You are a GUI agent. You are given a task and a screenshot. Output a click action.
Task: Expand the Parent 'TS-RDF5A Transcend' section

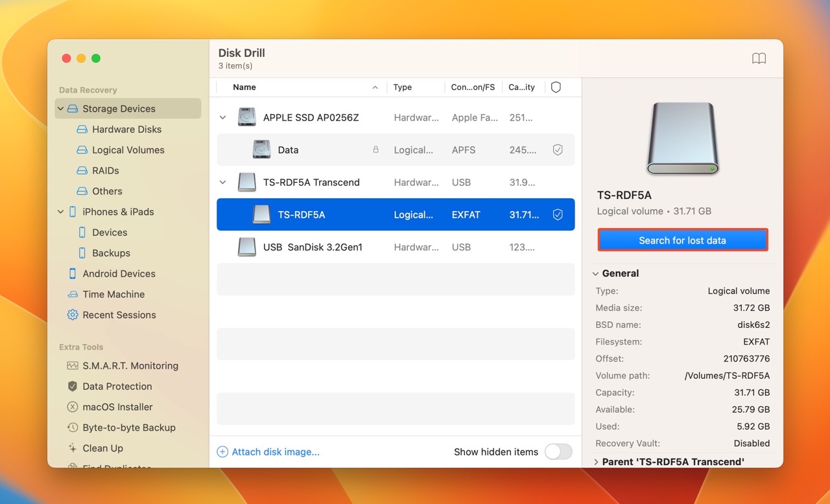pos(596,462)
